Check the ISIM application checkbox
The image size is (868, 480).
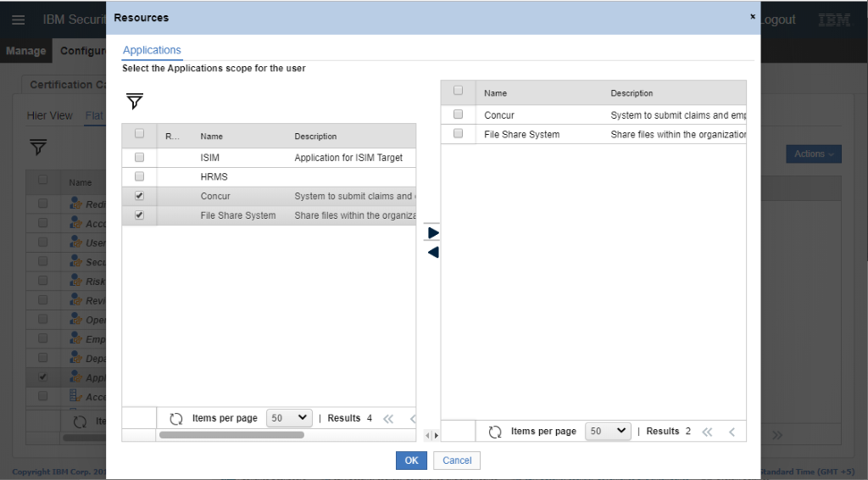pos(140,158)
